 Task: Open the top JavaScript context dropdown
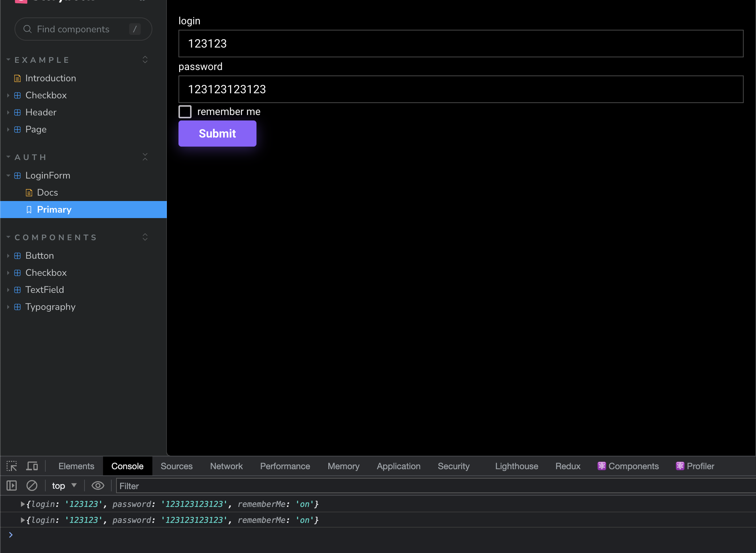coord(64,486)
